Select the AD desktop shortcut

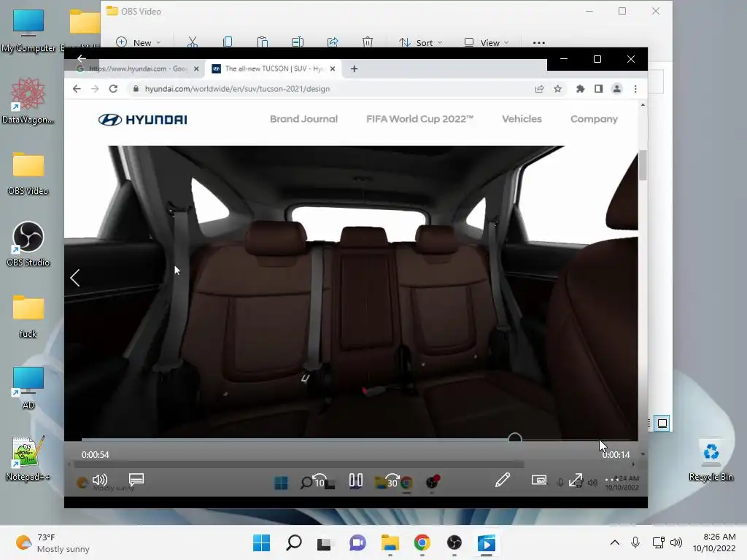28,388
